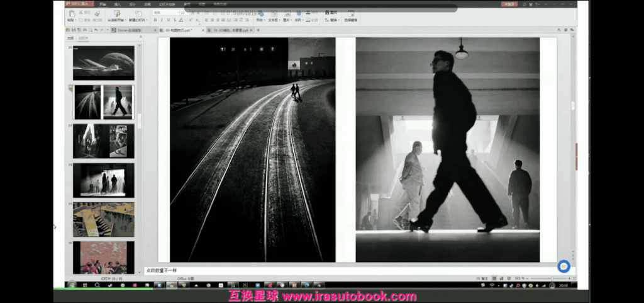The height and width of the screenshot is (303, 644).
Task: Click the Find binoculars icon
Action: pos(327,13)
